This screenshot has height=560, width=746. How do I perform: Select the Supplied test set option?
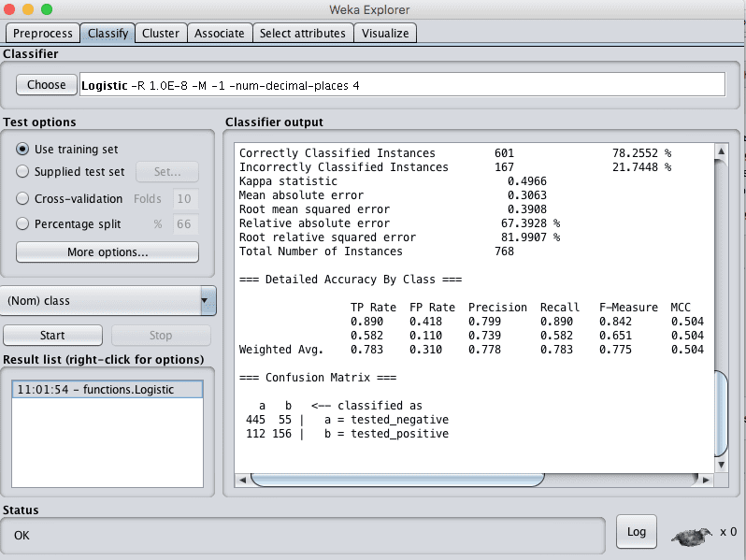point(22,171)
